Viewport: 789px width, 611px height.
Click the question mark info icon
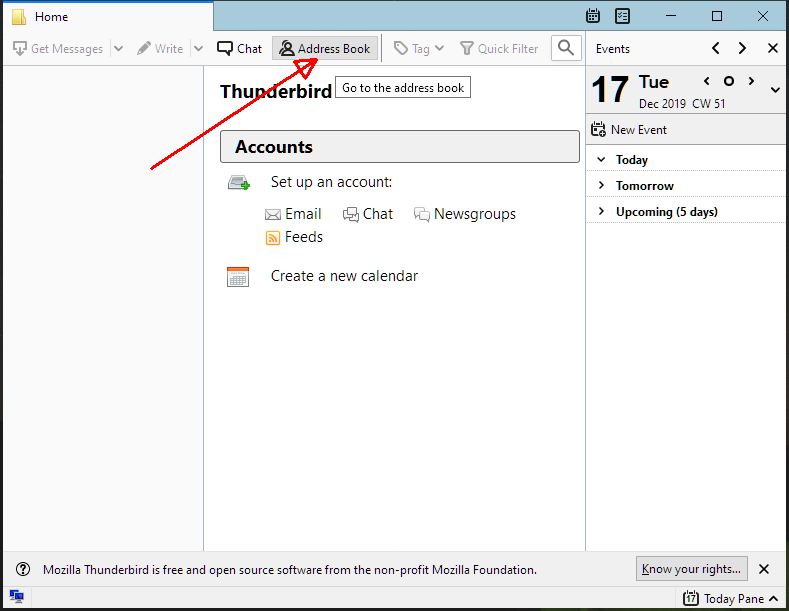pyautogui.click(x=23, y=569)
